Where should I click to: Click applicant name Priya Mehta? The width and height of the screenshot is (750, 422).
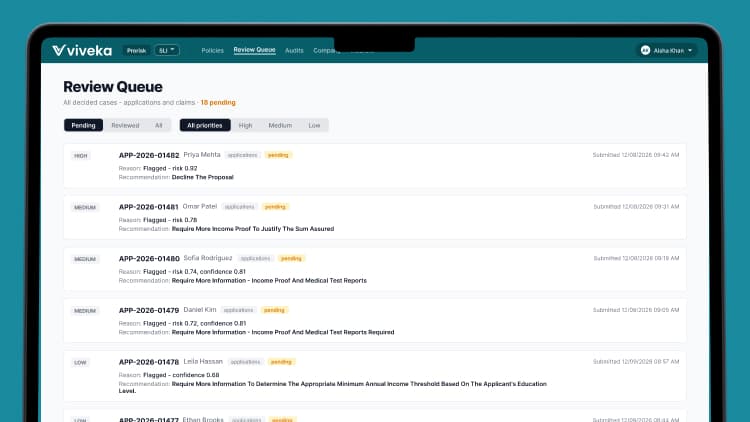coord(202,155)
